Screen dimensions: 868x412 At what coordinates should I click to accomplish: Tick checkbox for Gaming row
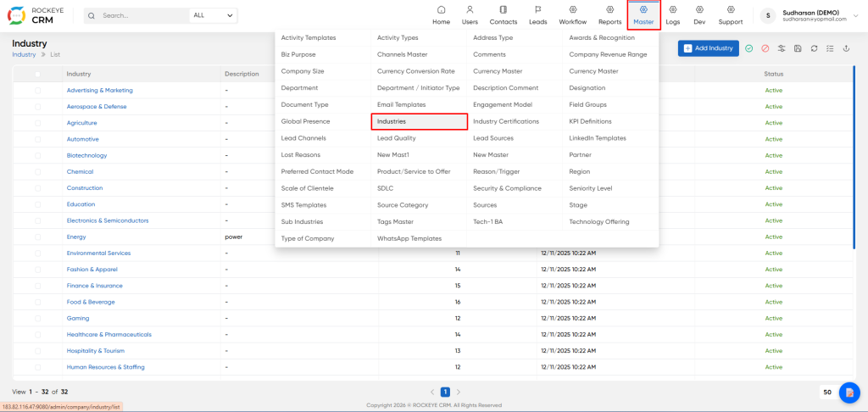click(37, 319)
